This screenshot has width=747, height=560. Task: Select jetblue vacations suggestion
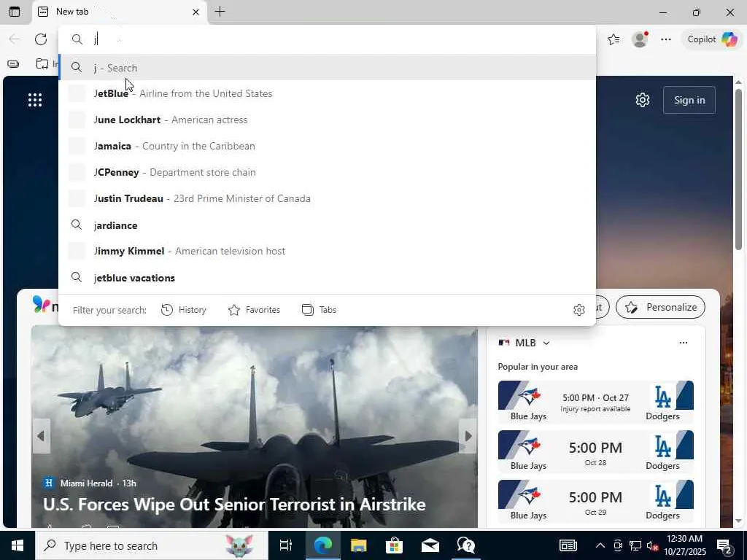tap(327, 278)
